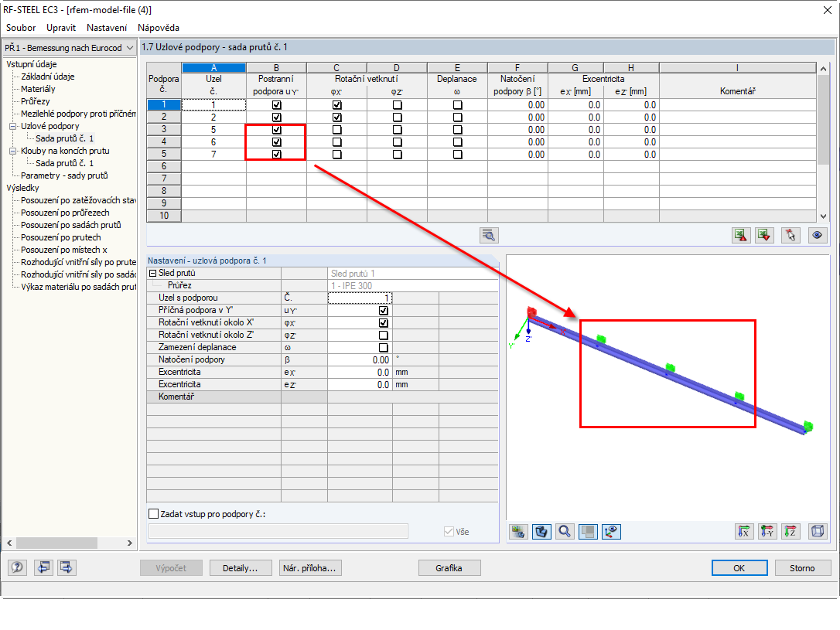Show view in Z direction
The image size is (840, 630).
pos(790,532)
